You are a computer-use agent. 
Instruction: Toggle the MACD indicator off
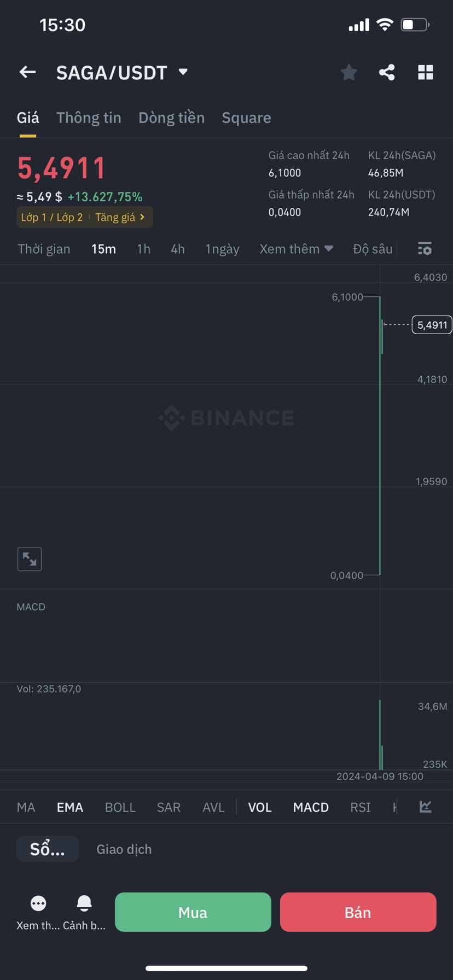click(311, 807)
